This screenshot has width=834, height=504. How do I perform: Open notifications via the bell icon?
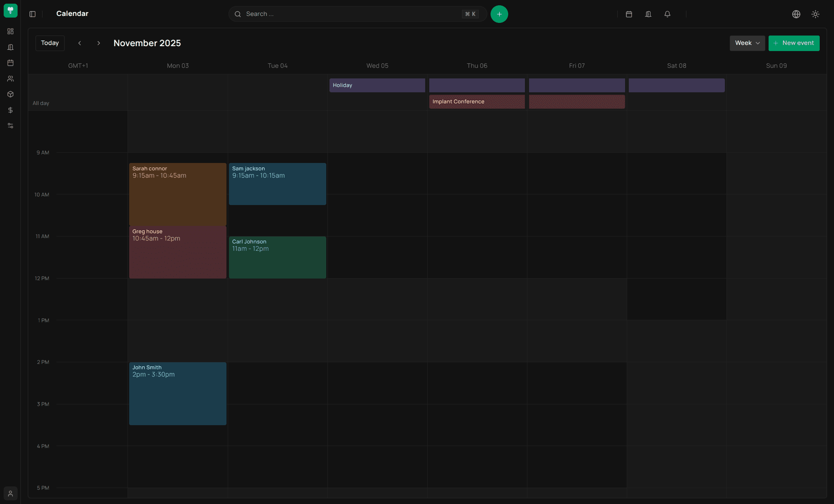(x=667, y=14)
